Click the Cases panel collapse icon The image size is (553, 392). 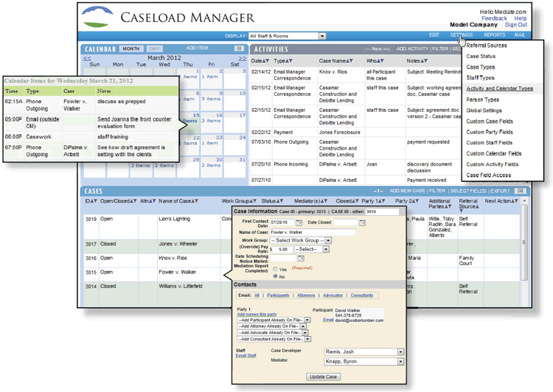[x=521, y=191]
